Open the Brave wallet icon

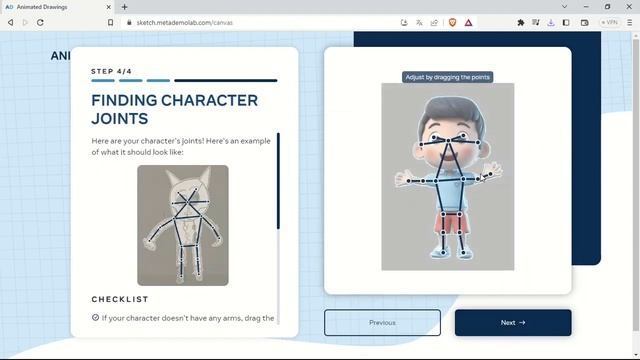coord(584,22)
